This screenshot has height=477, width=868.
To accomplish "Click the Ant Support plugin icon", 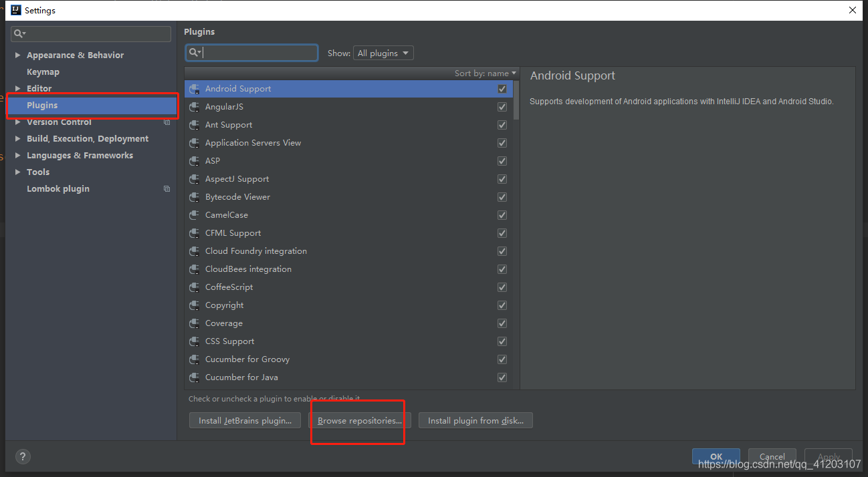I will coord(195,125).
